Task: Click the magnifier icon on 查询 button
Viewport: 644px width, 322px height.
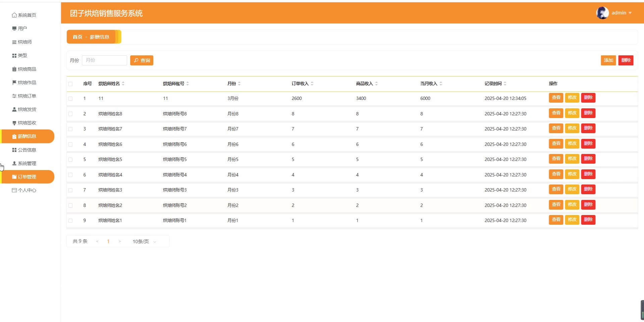Action: click(x=136, y=60)
